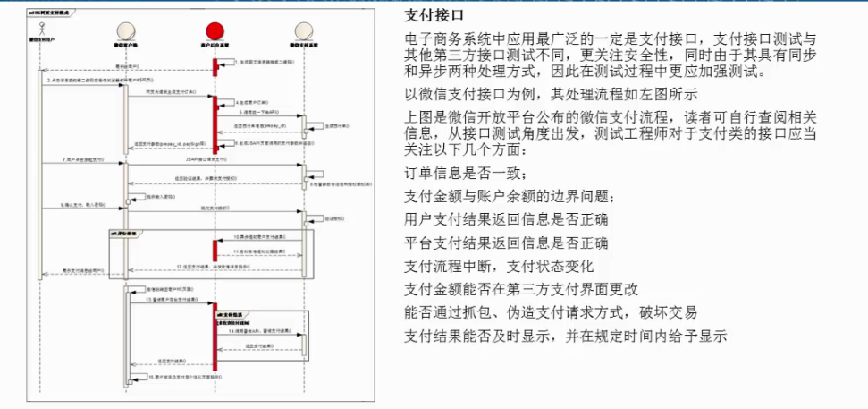868x409 pixels.
Task: Click the line 支付流程中断，支付状态变化
Action: 500,266
